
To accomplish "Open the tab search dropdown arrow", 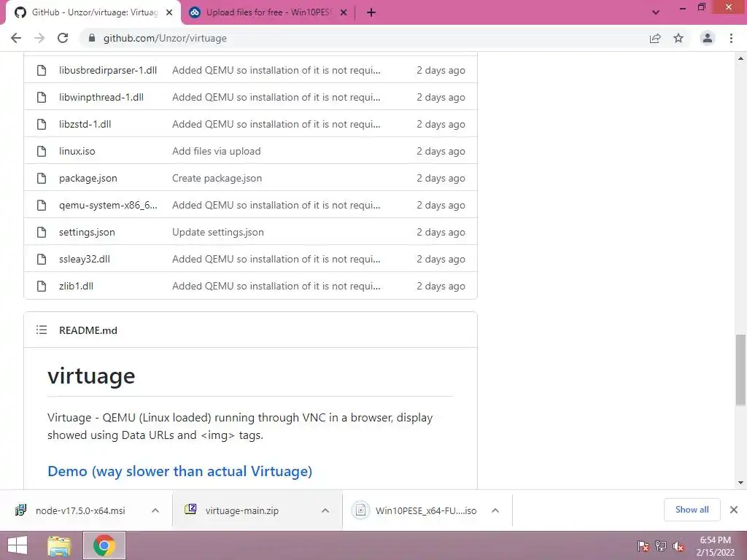I will click(656, 12).
